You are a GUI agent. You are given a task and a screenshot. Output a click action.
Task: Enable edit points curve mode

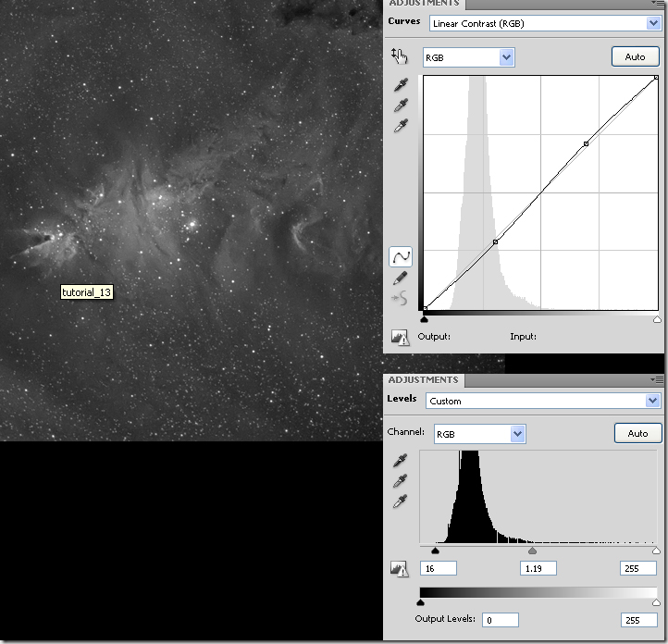point(401,256)
